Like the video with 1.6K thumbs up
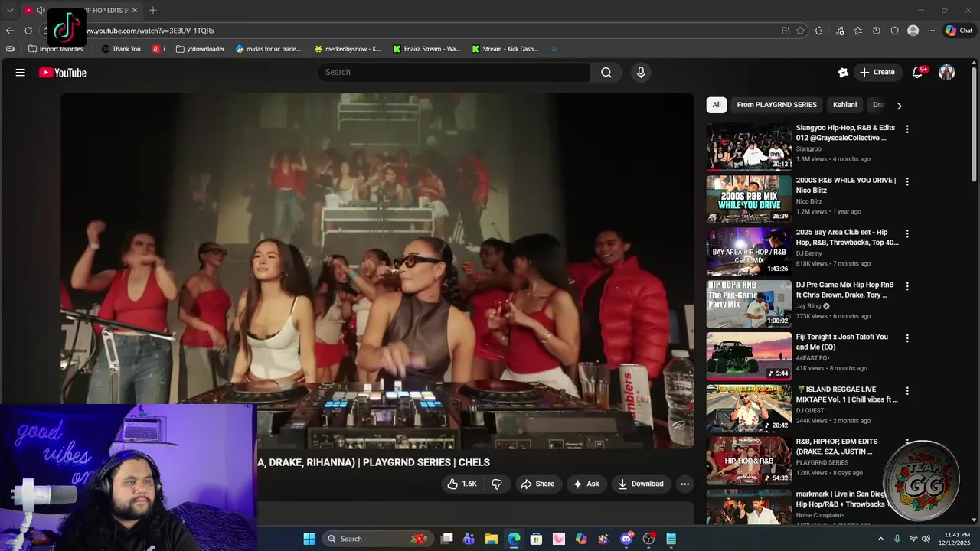This screenshot has height=551, width=980. pos(462,484)
